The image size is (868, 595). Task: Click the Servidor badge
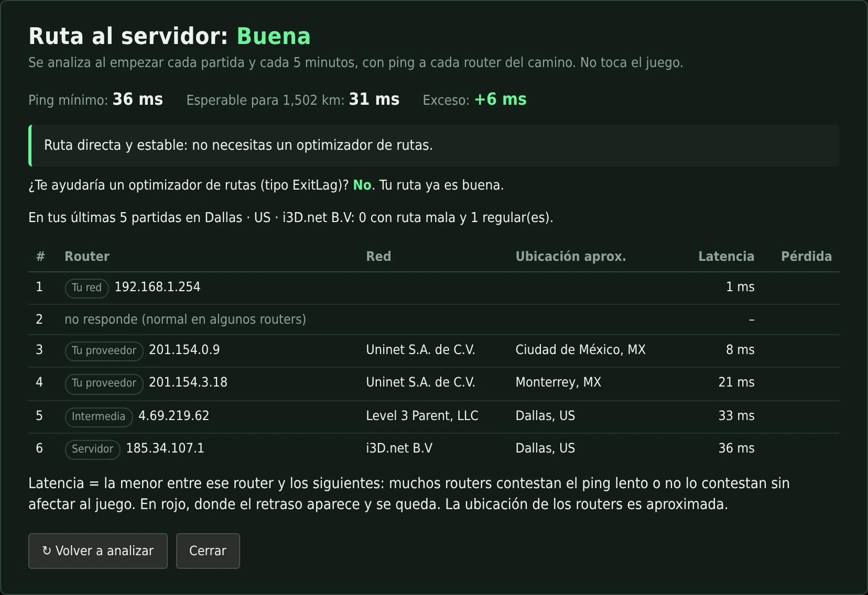(x=93, y=449)
